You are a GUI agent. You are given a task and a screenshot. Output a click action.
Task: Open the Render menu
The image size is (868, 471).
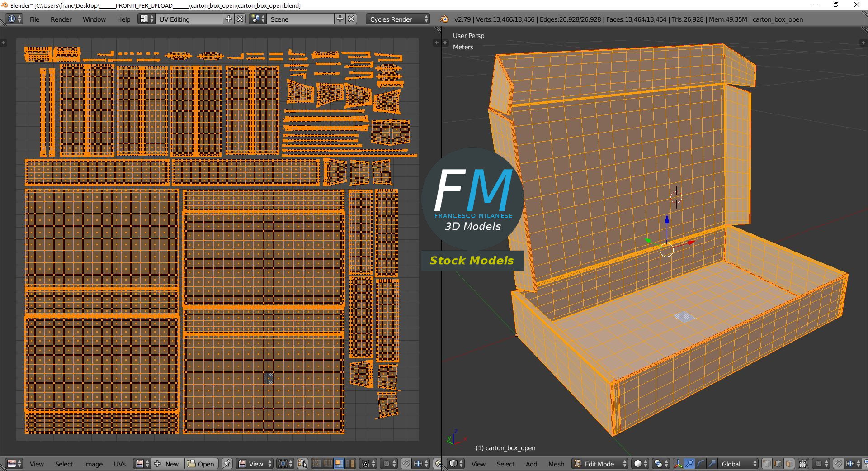pos(61,19)
